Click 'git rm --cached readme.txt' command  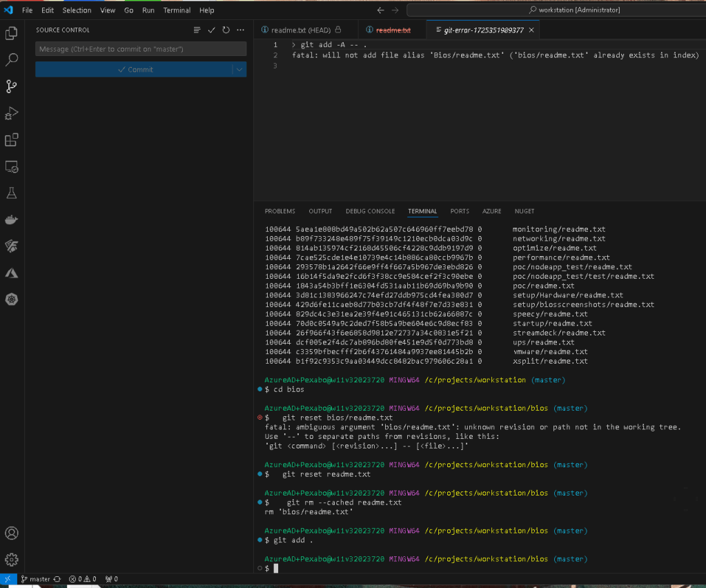344,502
